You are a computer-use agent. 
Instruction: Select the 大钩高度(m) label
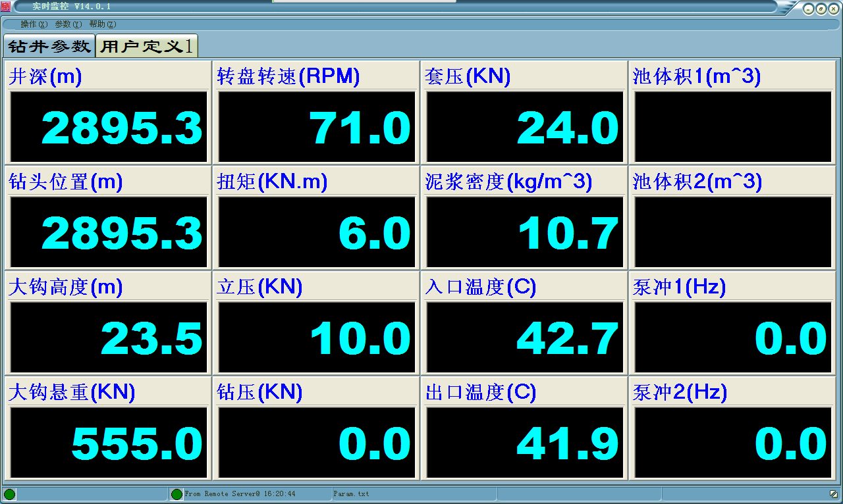pos(65,288)
